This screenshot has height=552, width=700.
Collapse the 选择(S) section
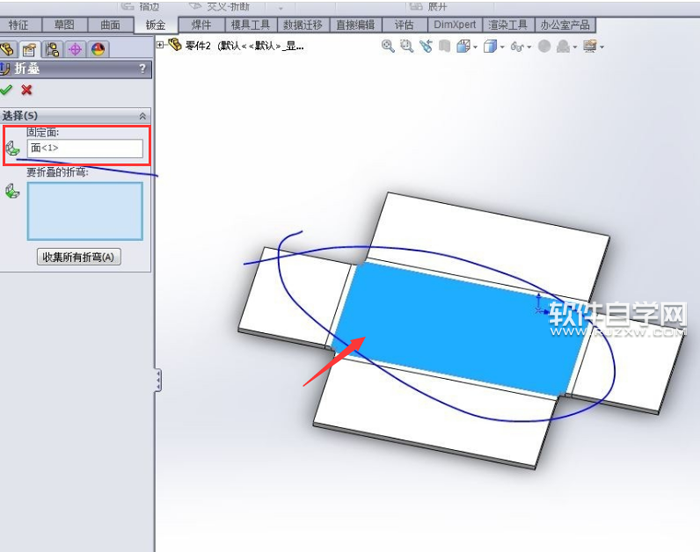pos(142,116)
